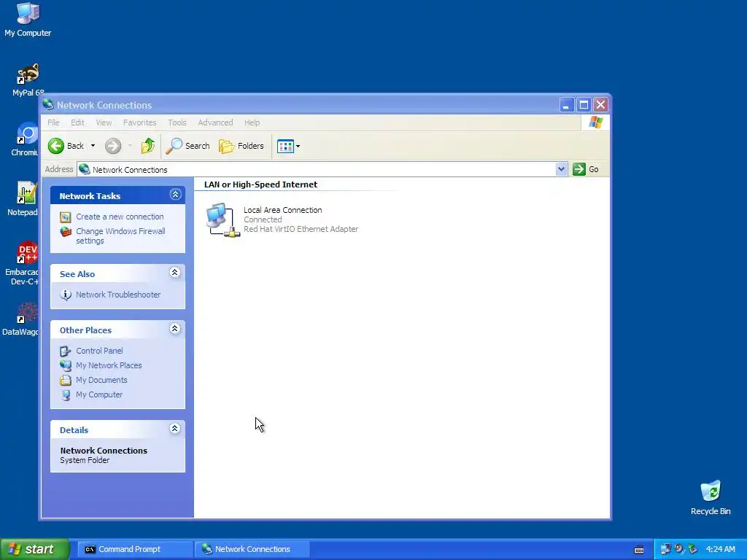Click the Network Troubleshooter info icon
Image resolution: width=747 pixels, height=560 pixels.
[65, 295]
